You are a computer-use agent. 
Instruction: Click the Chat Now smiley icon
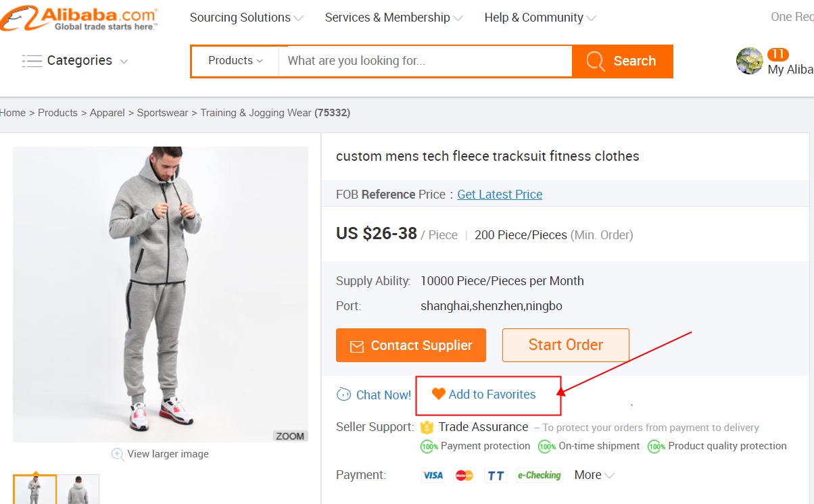[343, 395]
